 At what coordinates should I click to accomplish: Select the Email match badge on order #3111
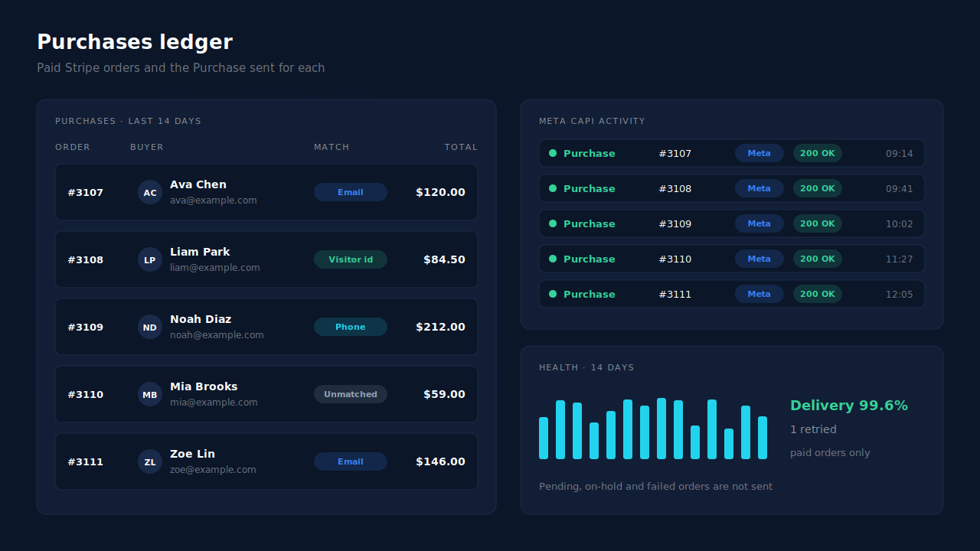pos(351,461)
